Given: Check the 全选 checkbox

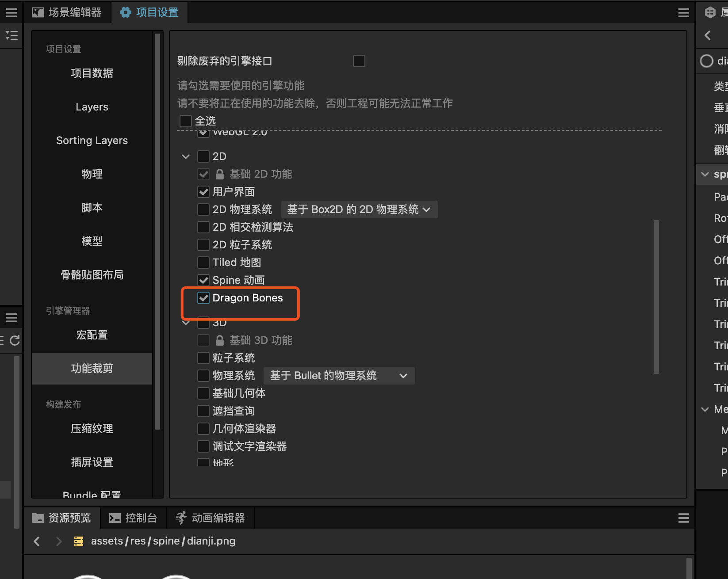Looking at the screenshot, I should [x=186, y=121].
